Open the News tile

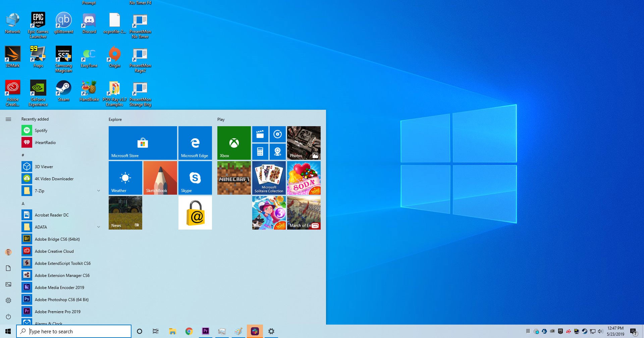click(x=125, y=213)
